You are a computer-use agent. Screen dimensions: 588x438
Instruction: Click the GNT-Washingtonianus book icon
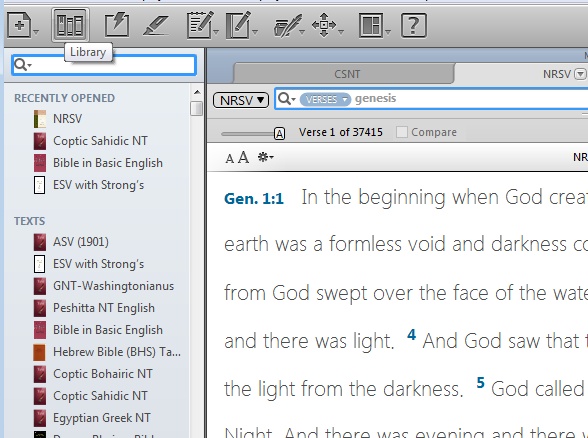point(39,286)
